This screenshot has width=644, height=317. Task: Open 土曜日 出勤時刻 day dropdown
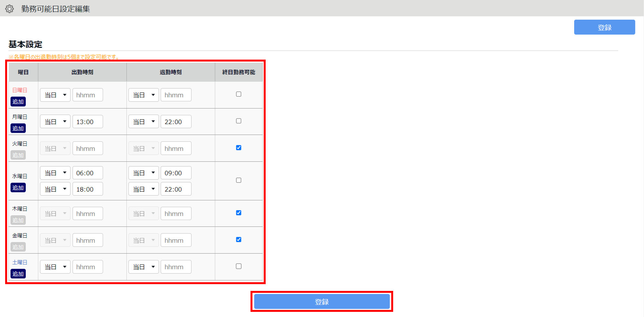(x=55, y=267)
